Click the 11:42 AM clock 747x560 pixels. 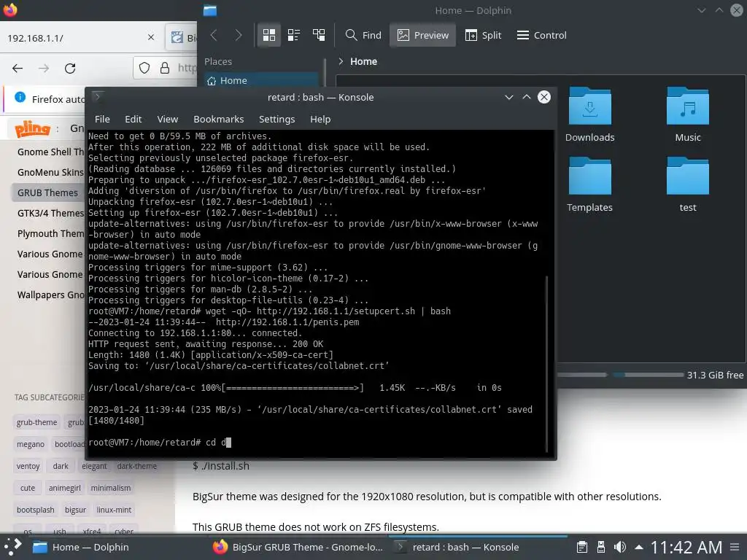click(x=686, y=547)
